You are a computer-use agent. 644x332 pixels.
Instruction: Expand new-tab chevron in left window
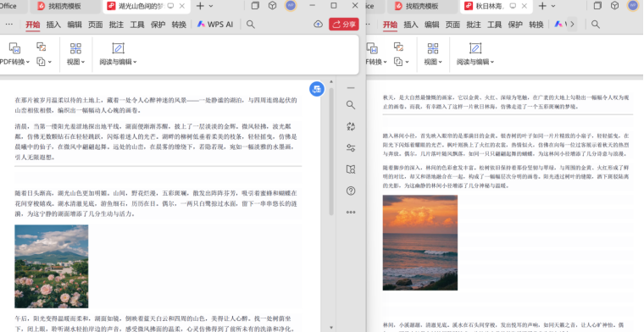(x=211, y=6)
